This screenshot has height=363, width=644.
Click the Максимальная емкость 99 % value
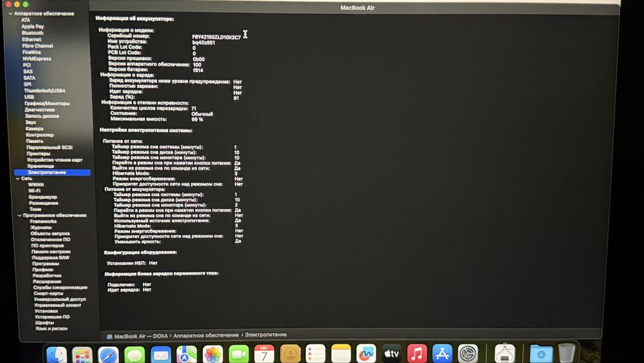point(197,119)
